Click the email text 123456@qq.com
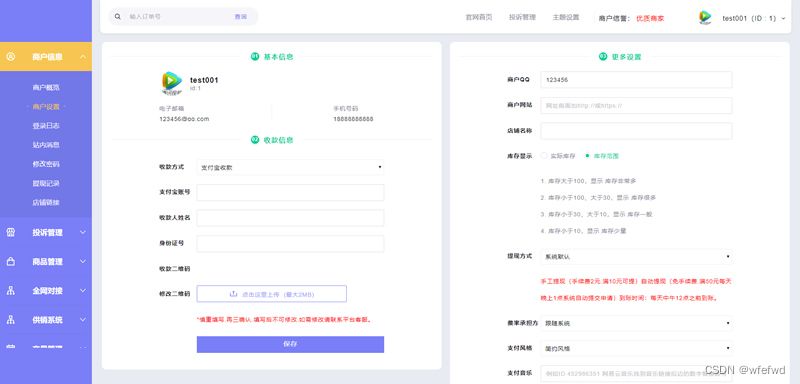This screenshot has width=800, height=384. 184,119
